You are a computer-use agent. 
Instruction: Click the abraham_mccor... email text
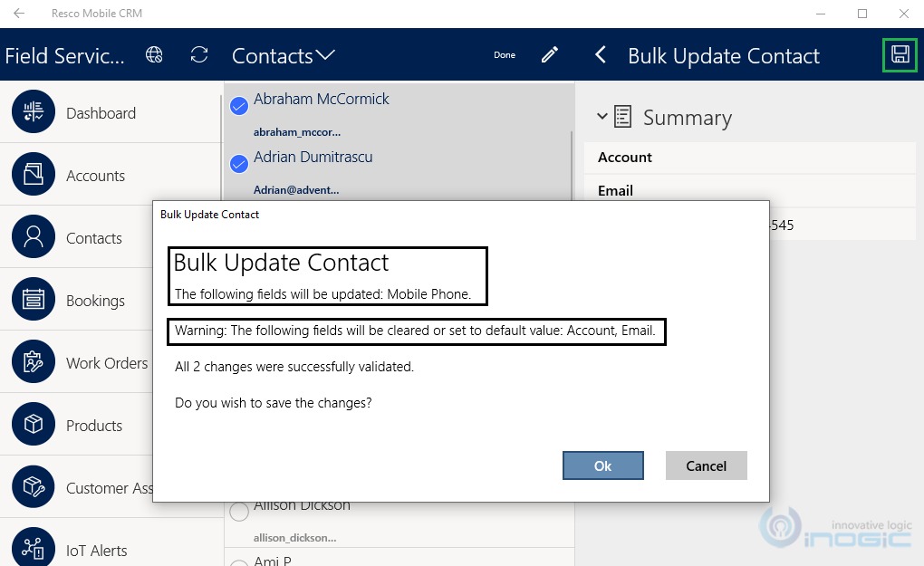[x=297, y=132]
